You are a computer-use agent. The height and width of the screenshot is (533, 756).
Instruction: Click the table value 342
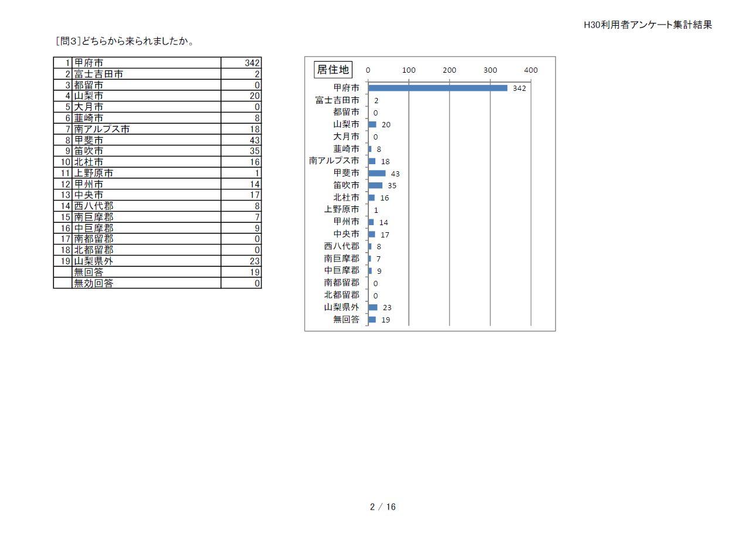pos(252,63)
